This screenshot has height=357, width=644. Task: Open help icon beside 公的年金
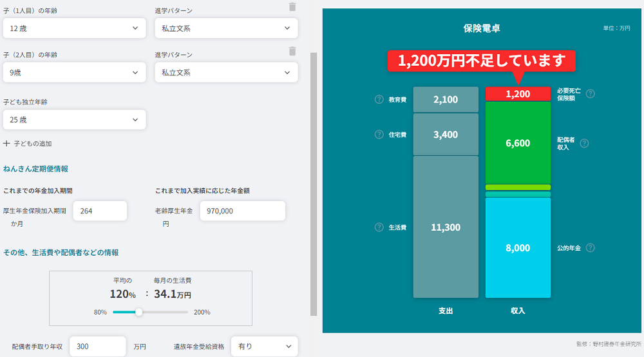pyautogui.click(x=590, y=247)
